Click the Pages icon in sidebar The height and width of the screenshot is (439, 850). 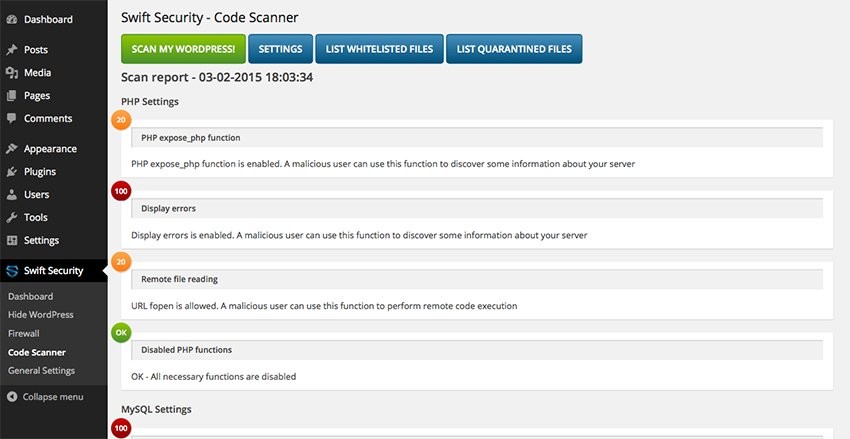pyautogui.click(x=11, y=96)
